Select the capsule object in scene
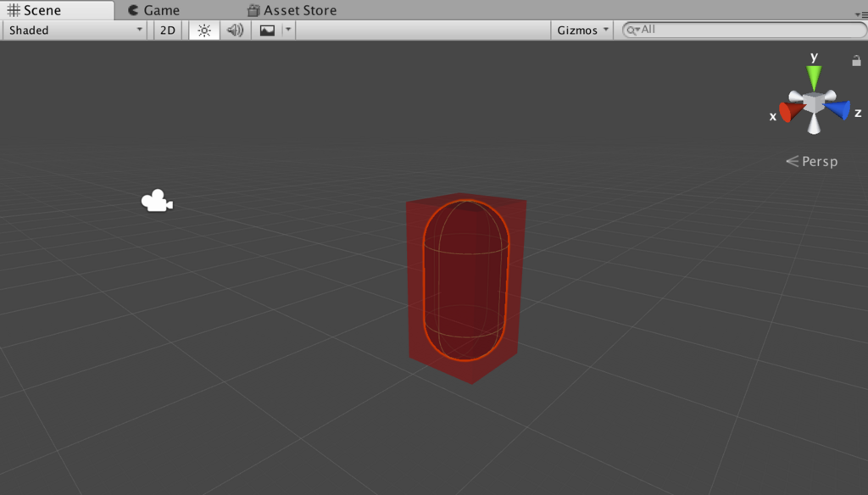This screenshot has width=868, height=495. tap(465, 281)
